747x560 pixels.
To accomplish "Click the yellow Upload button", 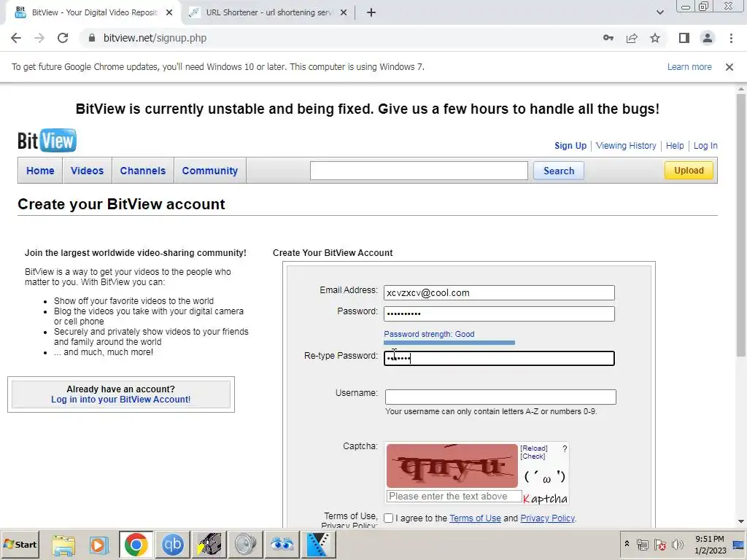I will coord(689,171).
